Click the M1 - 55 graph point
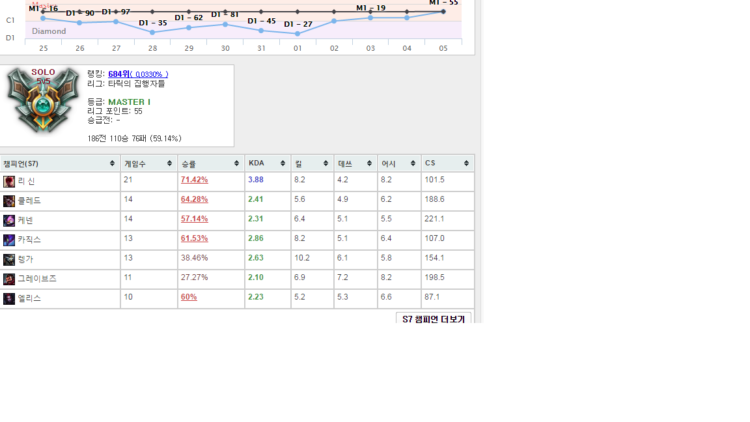The width and height of the screenshot is (750, 422). (443, 11)
